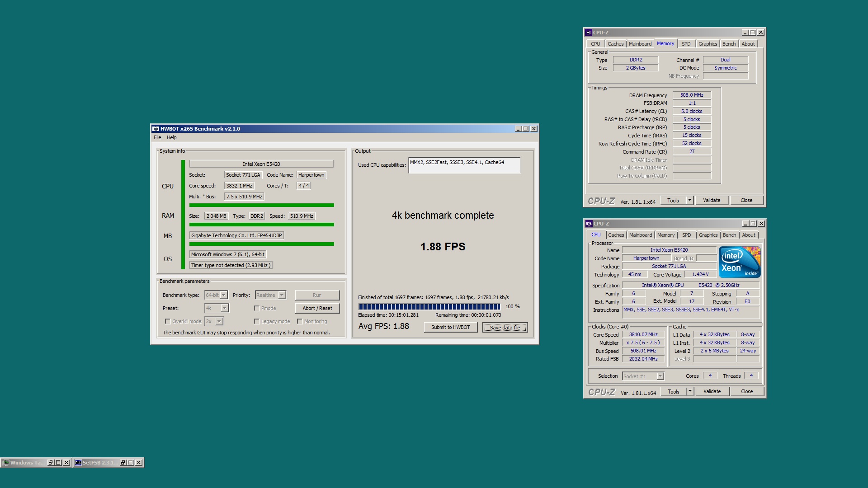Screen dimensions: 868x488
Task: Select CPU tab in Memory CPU-Z window
Action: 595,44
